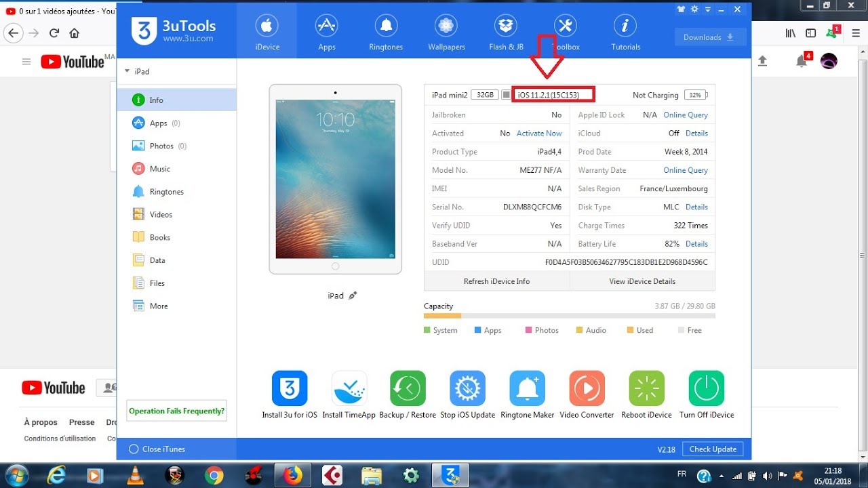Open the Ringtone Maker tool
This screenshot has height=488, width=868.
528,388
